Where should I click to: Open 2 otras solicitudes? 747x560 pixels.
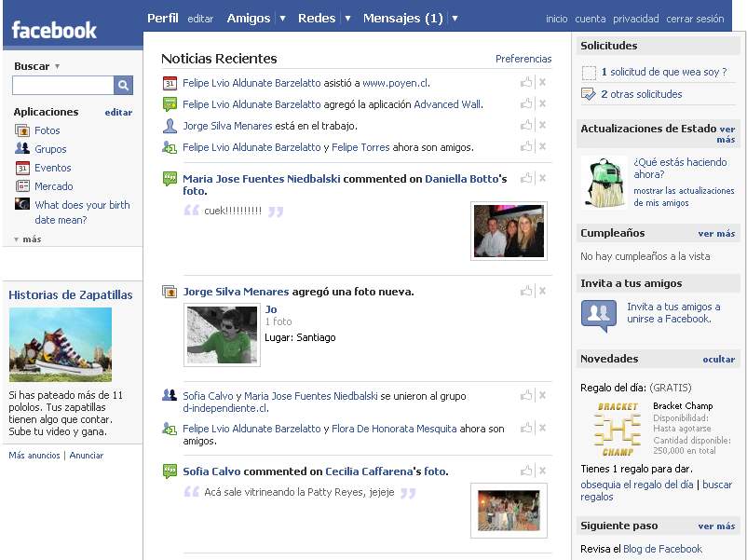point(641,94)
